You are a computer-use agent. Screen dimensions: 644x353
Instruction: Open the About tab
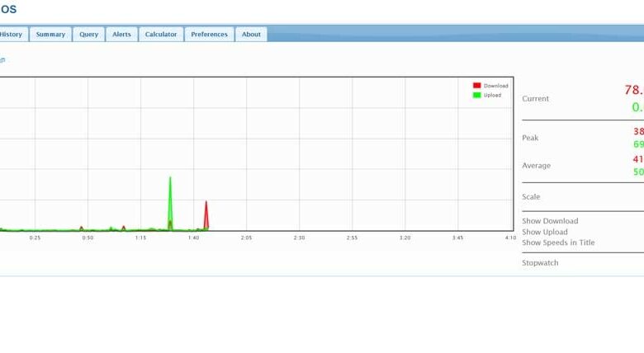click(x=251, y=35)
